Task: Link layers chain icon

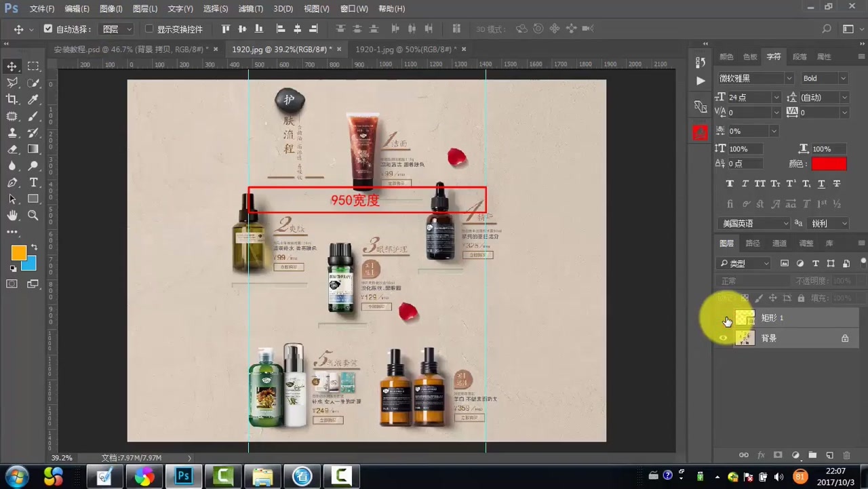Action: pyautogui.click(x=744, y=455)
